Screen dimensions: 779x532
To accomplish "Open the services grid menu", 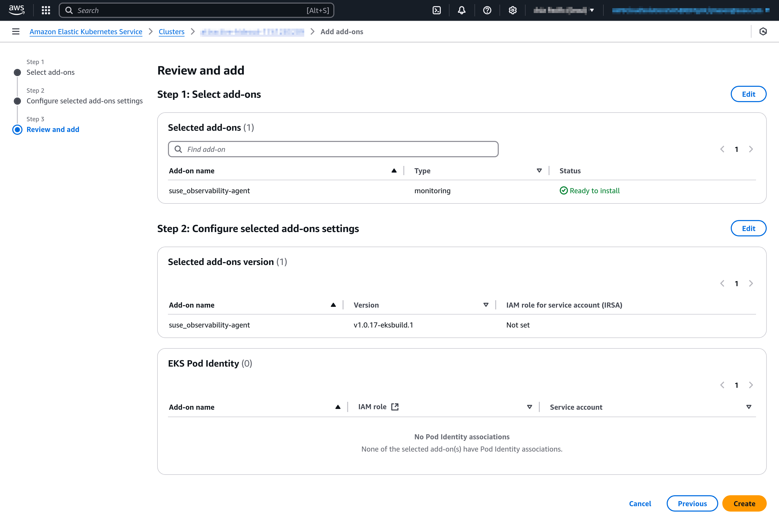I will [46, 10].
